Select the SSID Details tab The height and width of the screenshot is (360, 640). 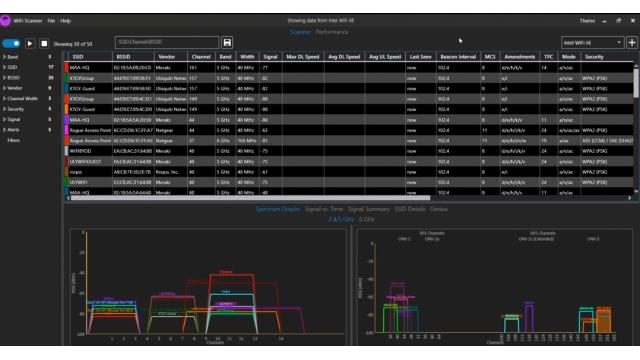[x=409, y=209]
